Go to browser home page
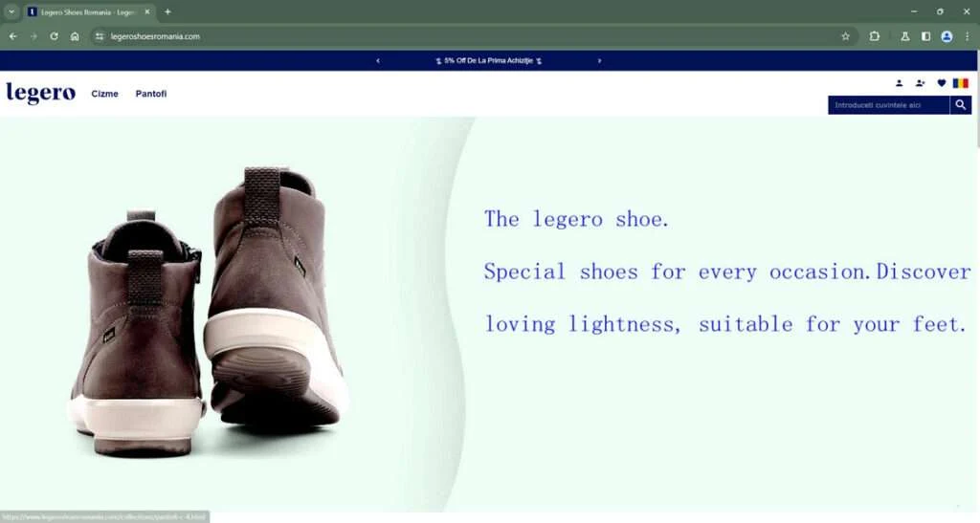Image resolution: width=980 pixels, height=523 pixels. tap(75, 36)
